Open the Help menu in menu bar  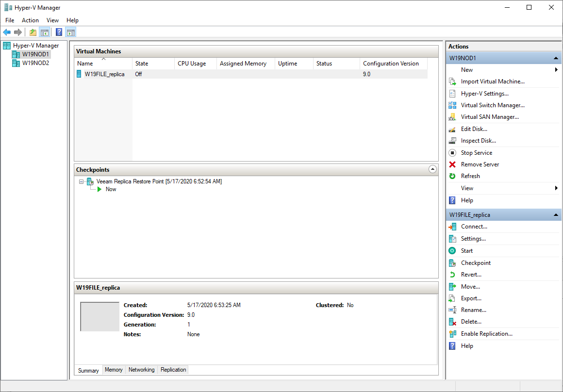(72, 20)
